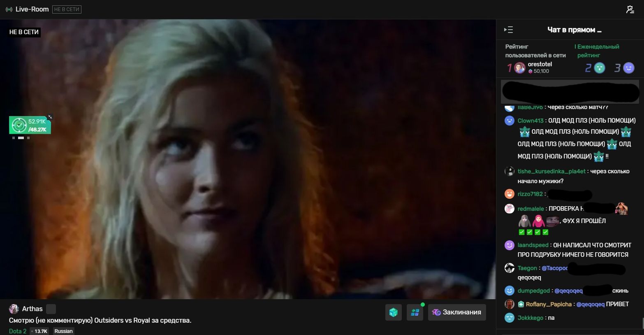This screenshot has width=644, height=335.
Task: Click the first teal emote in Clown413's message
Action: point(524,132)
